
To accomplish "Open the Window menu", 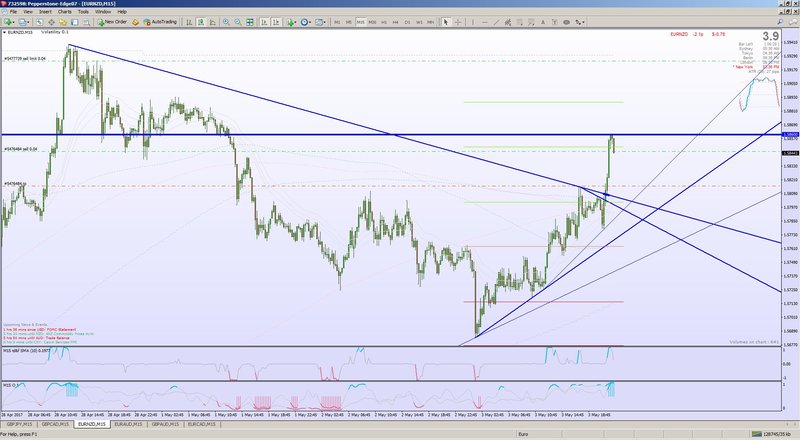I will coord(103,11).
